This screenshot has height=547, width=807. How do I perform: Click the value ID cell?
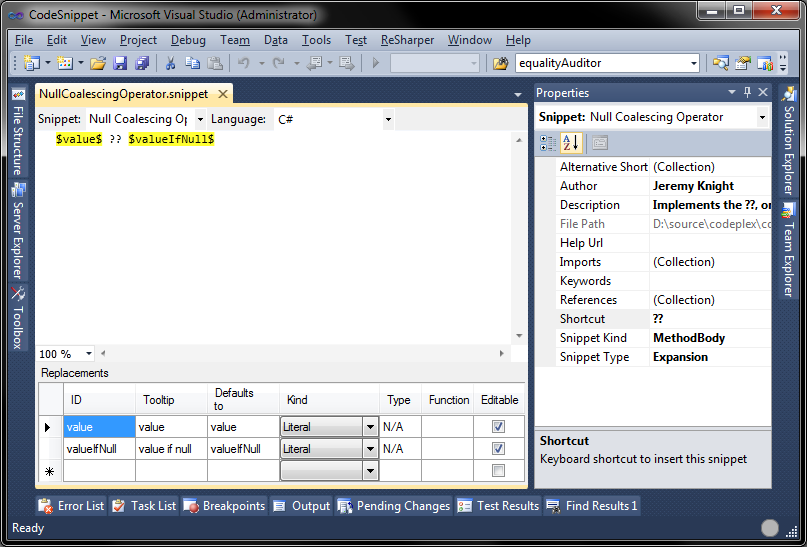click(x=99, y=427)
